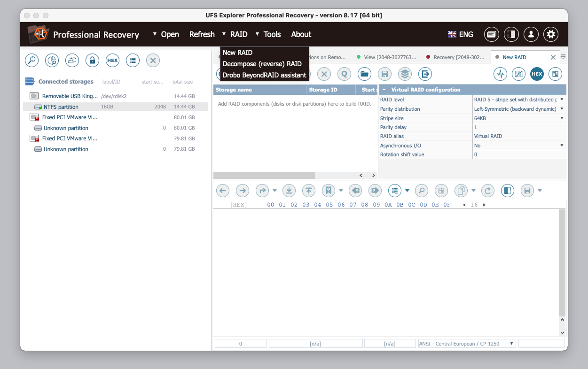Click the stacked layers icon in RAID toolbar

pos(405,74)
